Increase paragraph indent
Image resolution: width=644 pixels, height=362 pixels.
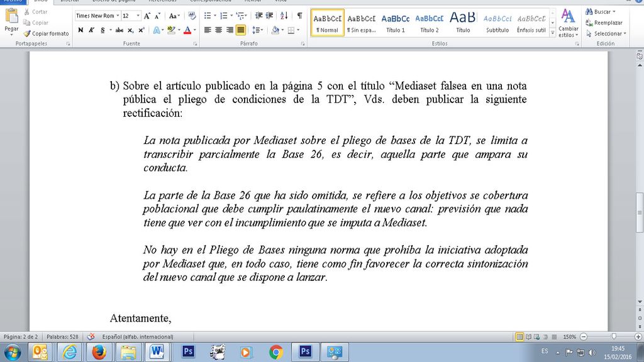click(269, 16)
